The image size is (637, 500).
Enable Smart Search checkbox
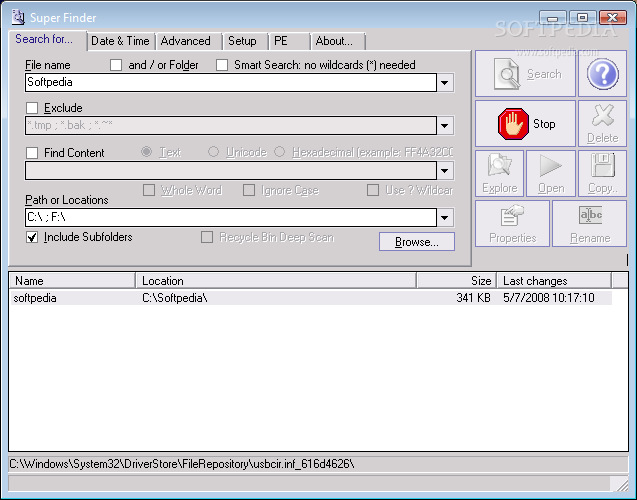coord(222,65)
